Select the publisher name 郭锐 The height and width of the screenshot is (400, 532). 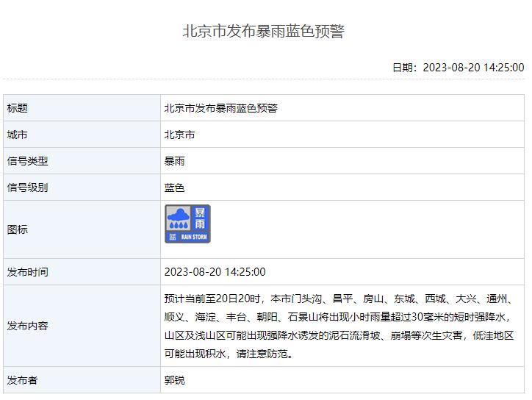click(x=174, y=380)
